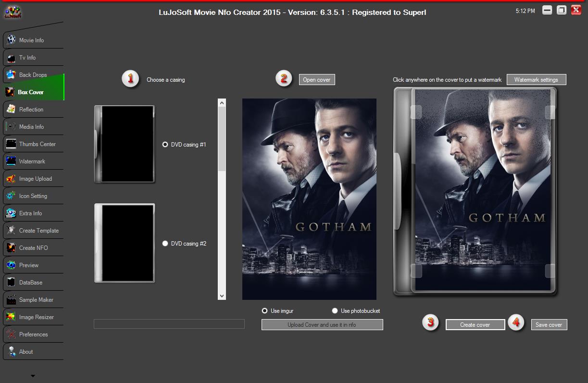588x383 pixels.
Task: Click the Thumbs Center sidebar icon
Action: (x=11, y=144)
